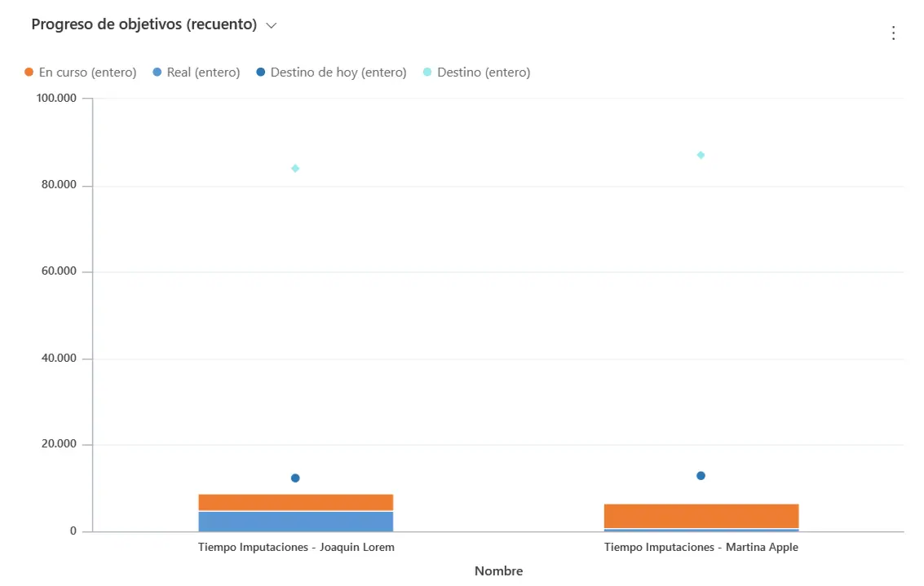
Task: Select the blue Real bar for Joaquin Lorem
Action: [295, 522]
